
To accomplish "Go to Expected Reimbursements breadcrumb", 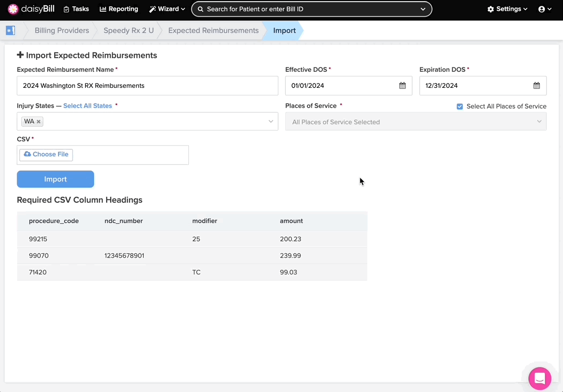I will tap(213, 31).
